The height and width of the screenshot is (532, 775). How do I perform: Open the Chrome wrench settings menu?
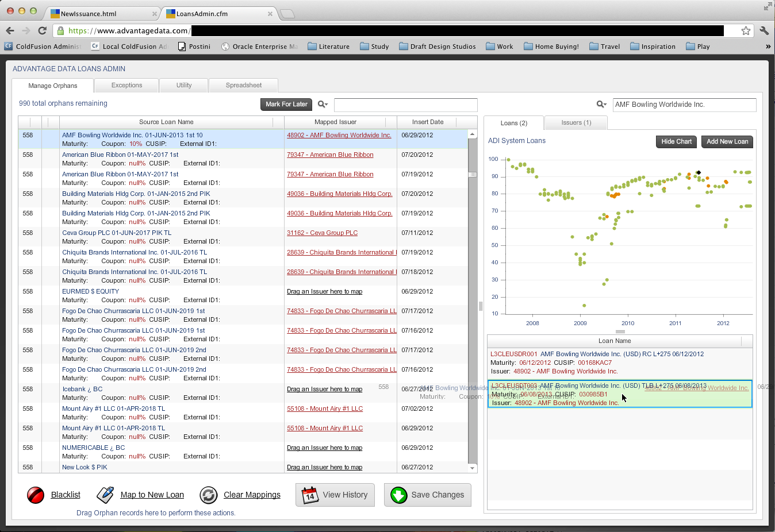pos(764,30)
